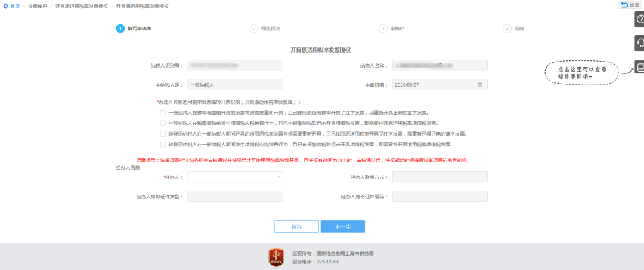This screenshot has width=644, height=270.
Task: Click the calendar icon in 申请日期 field
Action: point(479,84)
